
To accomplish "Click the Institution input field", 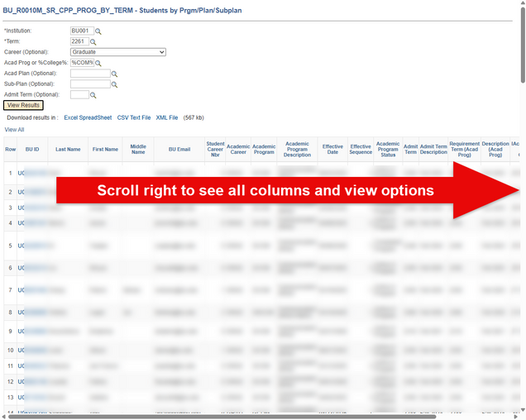I will point(82,31).
